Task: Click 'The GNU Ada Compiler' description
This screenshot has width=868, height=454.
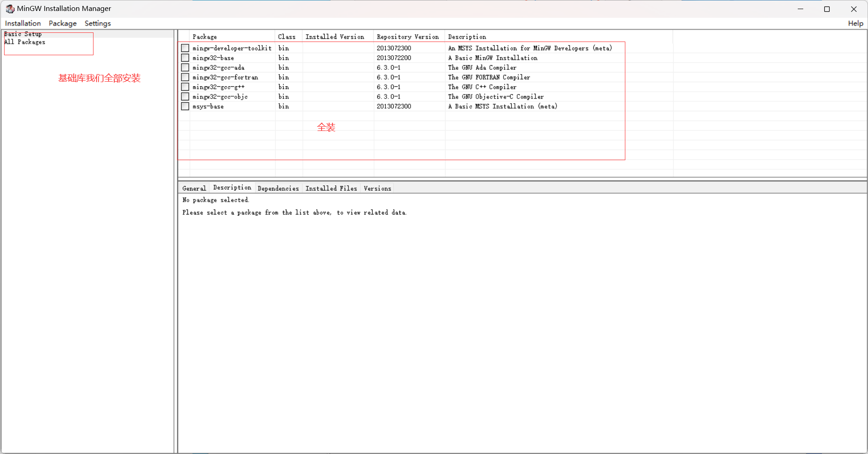Action: tap(482, 68)
